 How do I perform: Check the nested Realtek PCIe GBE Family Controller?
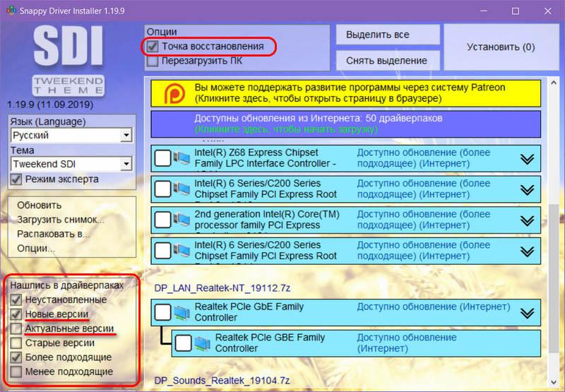[183, 343]
